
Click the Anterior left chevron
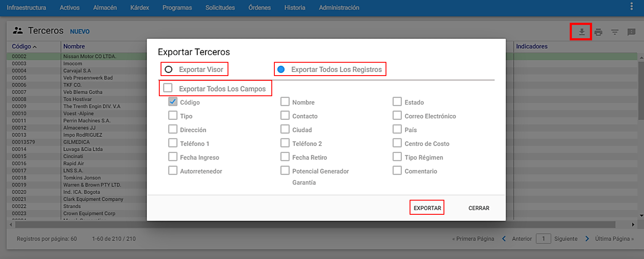(504, 238)
